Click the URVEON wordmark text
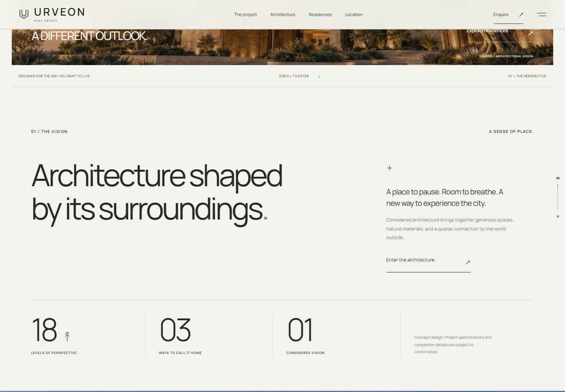 (59, 12)
